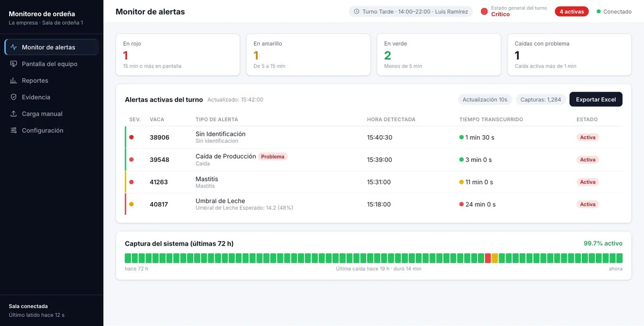Click the green Conectado indicator dot
Viewport: 644px width, 326px height.
pos(599,11)
